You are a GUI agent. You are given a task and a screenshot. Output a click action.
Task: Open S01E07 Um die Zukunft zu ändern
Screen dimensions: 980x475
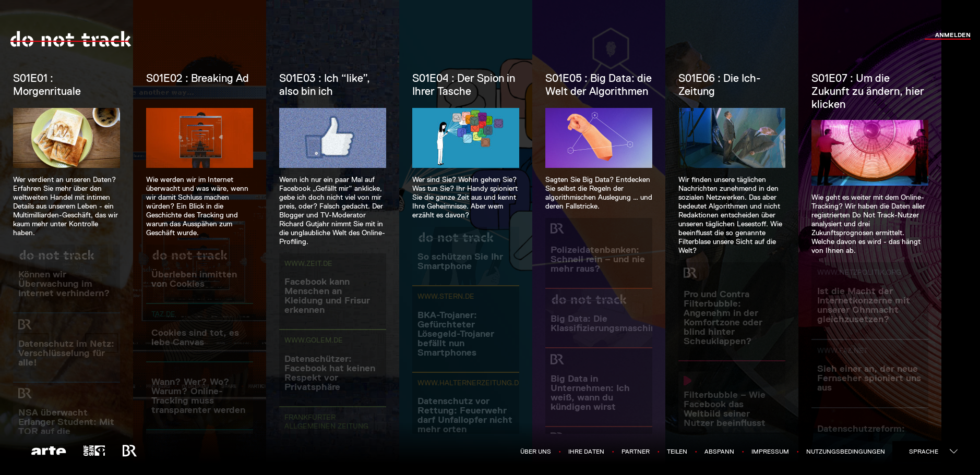click(x=867, y=91)
